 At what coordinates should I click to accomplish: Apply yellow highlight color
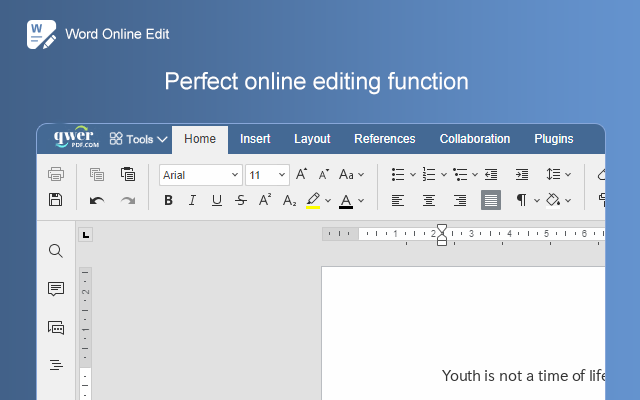(313, 200)
